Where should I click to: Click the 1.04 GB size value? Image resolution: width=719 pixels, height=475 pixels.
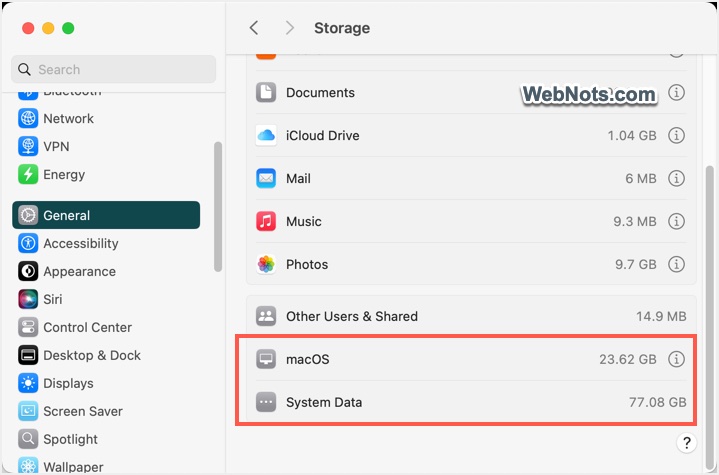pos(632,135)
